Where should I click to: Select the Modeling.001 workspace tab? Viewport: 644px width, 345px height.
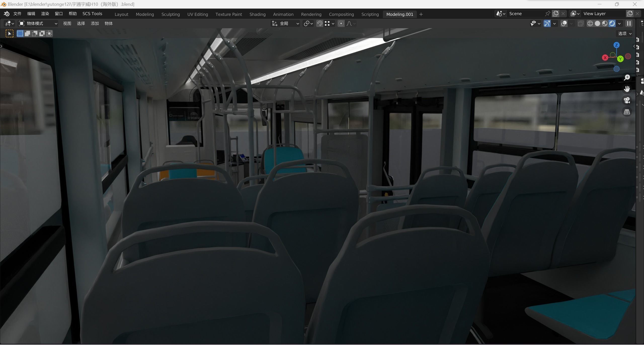click(400, 14)
